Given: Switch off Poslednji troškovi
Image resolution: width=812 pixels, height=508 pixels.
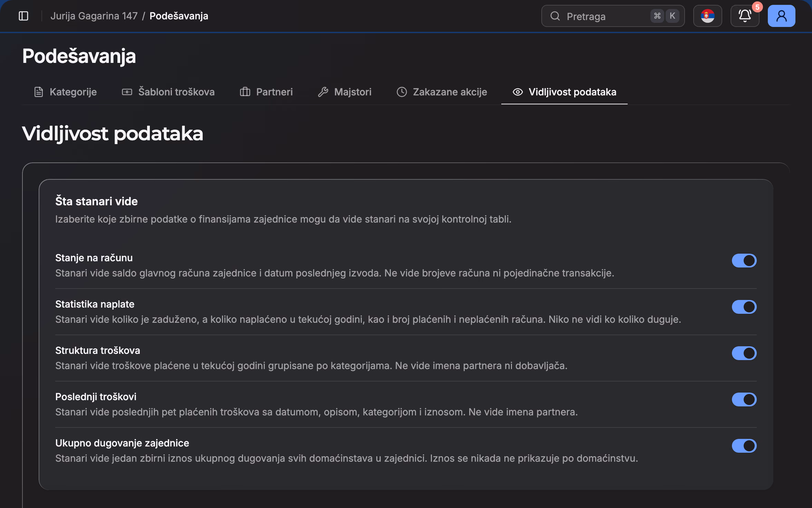Looking at the screenshot, I should [x=744, y=399].
